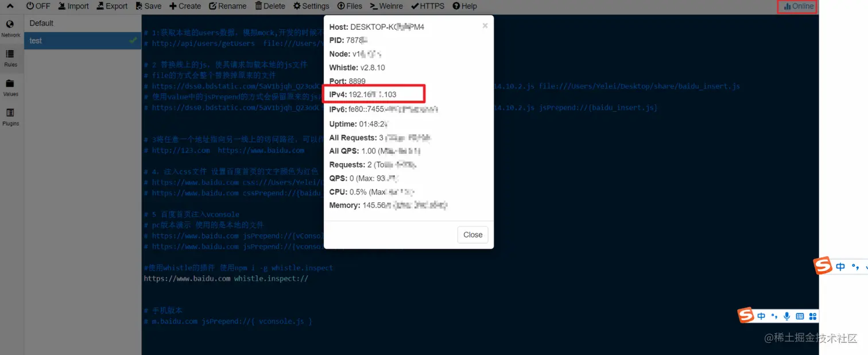Click the CPU usage row
The height and width of the screenshot is (355, 868).
[372, 192]
